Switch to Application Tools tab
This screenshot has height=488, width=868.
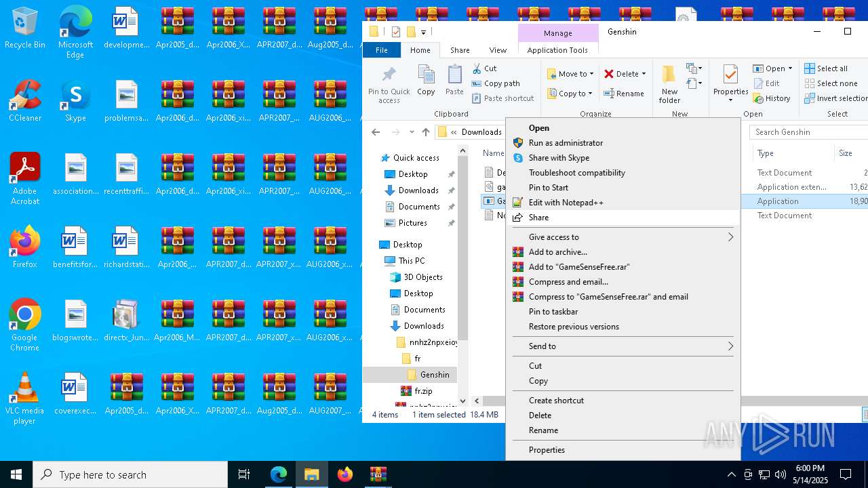(557, 50)
